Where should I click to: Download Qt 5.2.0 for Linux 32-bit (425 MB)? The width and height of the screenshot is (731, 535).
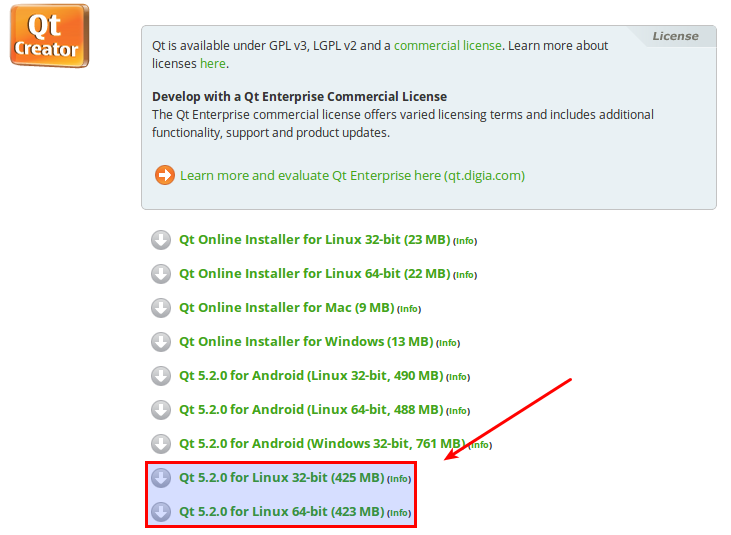(x=282, y=478)
